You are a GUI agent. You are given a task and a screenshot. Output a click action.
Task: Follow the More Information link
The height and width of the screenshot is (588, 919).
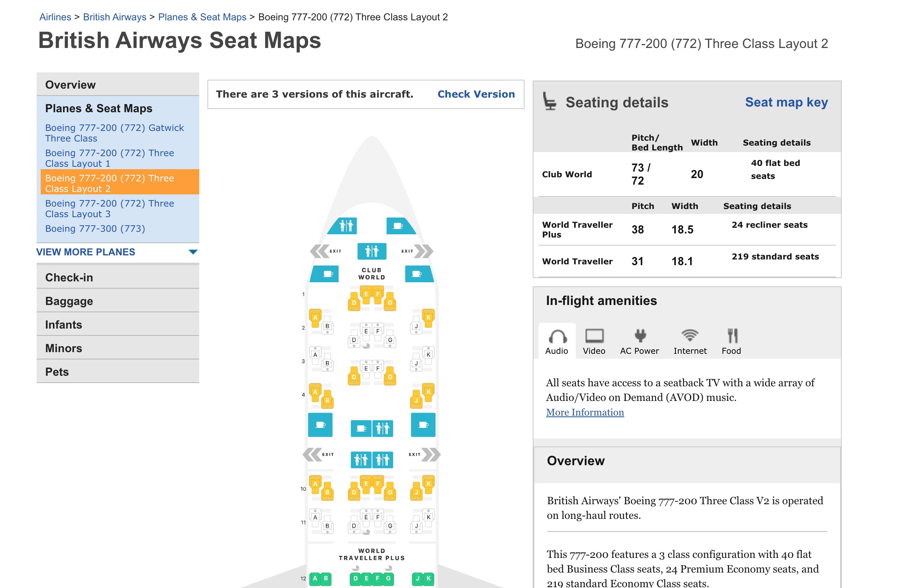pos(585,412)
